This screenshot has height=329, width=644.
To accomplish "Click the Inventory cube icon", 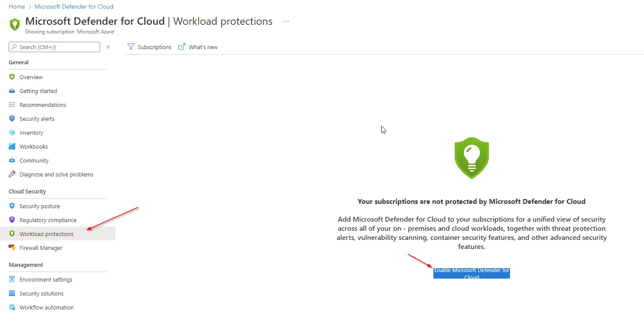I will (x=12, y=133).
